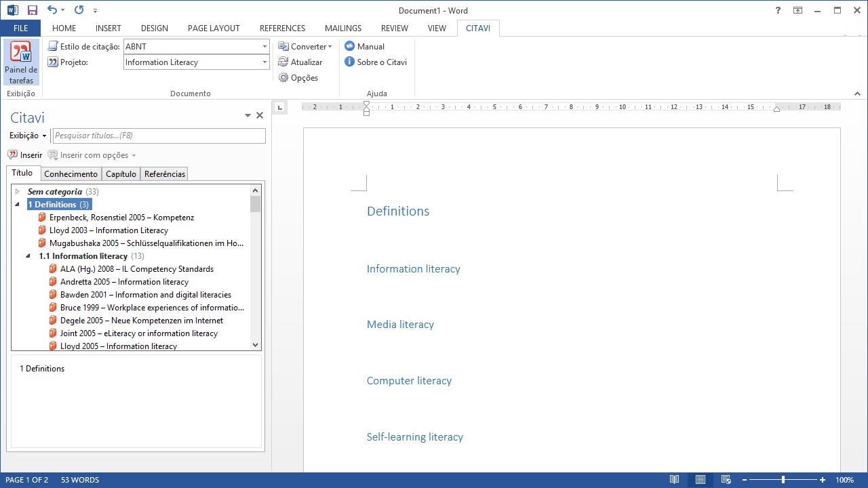Switch to the PAGE LAYOUT ribbon tab
The height and width of the screenshot is (488, 868).
pyautogui.click(x=214, y=28)
